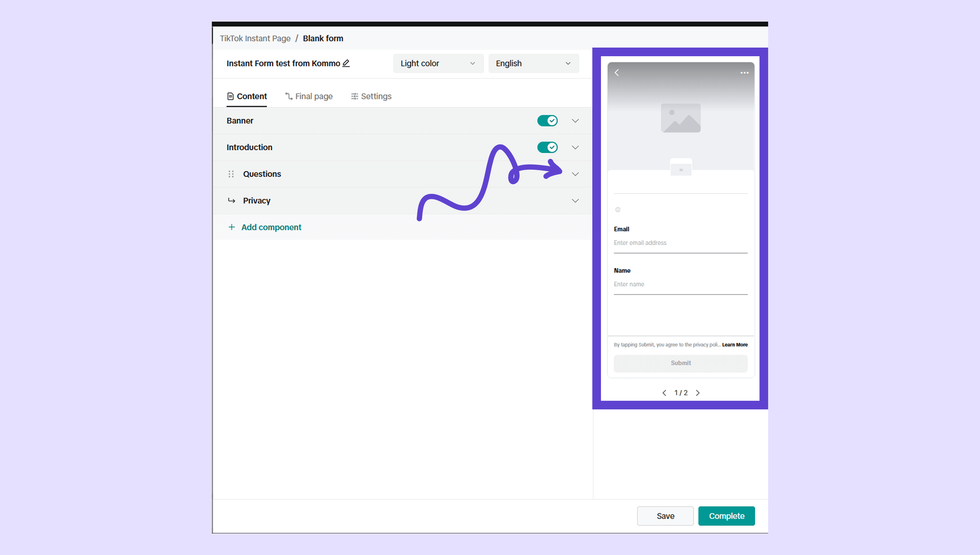Turn off the Introduction toggle
This screenshot has height=555, width=980.
click(x=547, y=147)
